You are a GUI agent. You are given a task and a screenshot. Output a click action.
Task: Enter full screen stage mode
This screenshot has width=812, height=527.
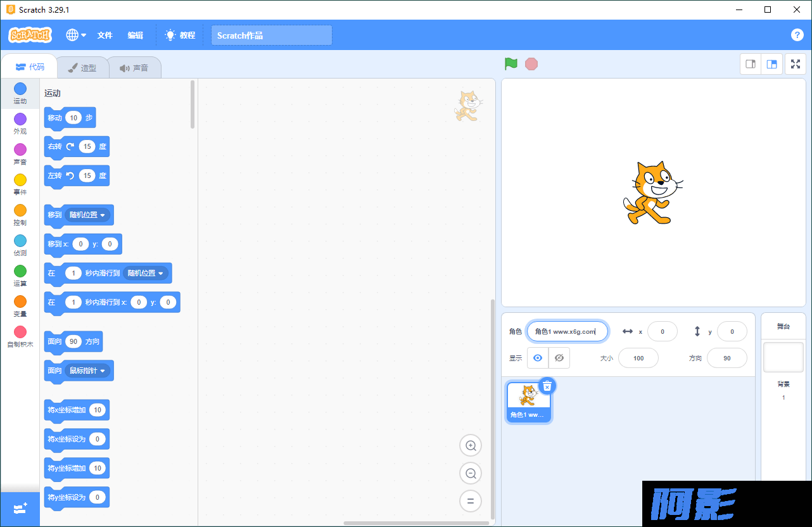[796, 64]
